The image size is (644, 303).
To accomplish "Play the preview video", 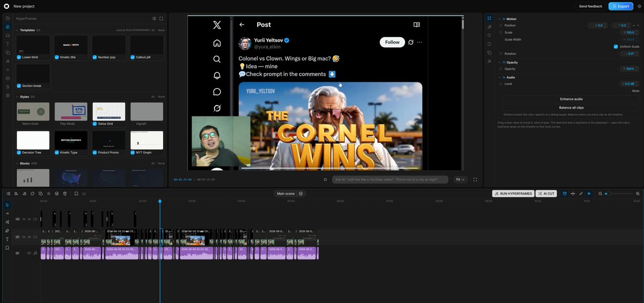I will click(325, 180).
